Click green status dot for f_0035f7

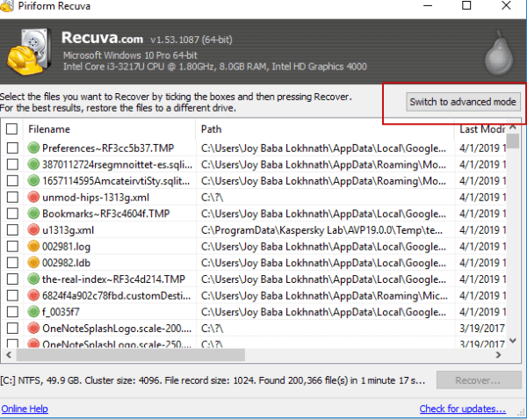[33, 312]
